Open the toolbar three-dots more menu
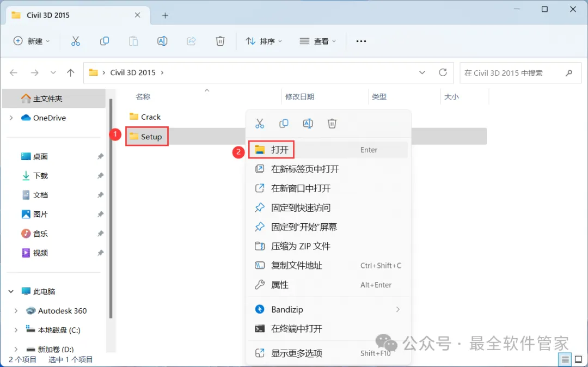The image size is (588, 367). [361, 41]
